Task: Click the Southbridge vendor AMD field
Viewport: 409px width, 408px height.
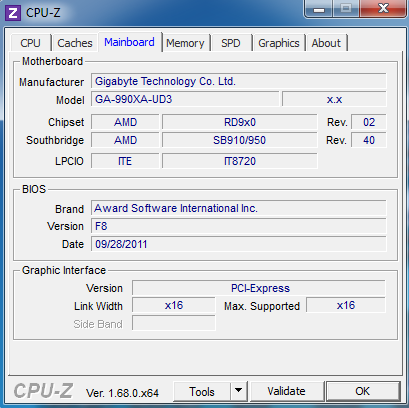Action: tap(125, 140)
